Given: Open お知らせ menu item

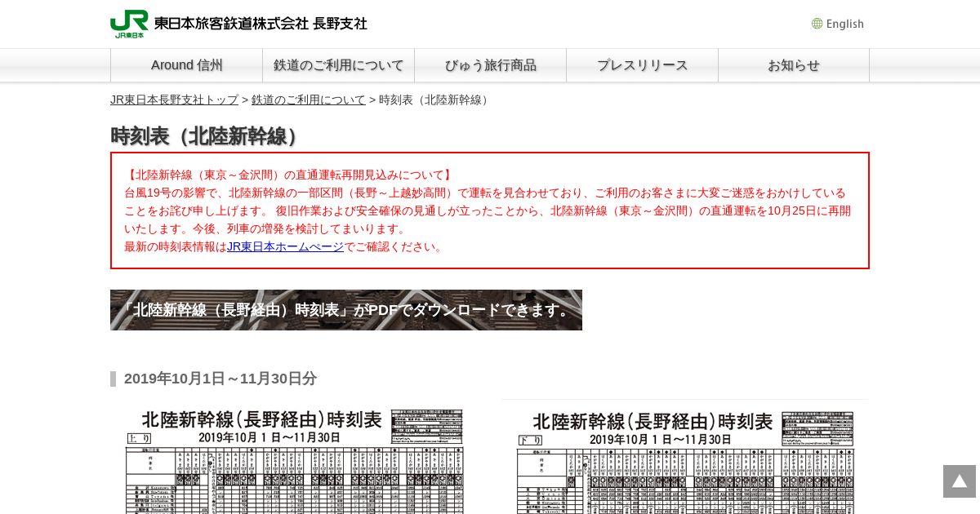Looking at the screenshot, I should pos(794,65).
